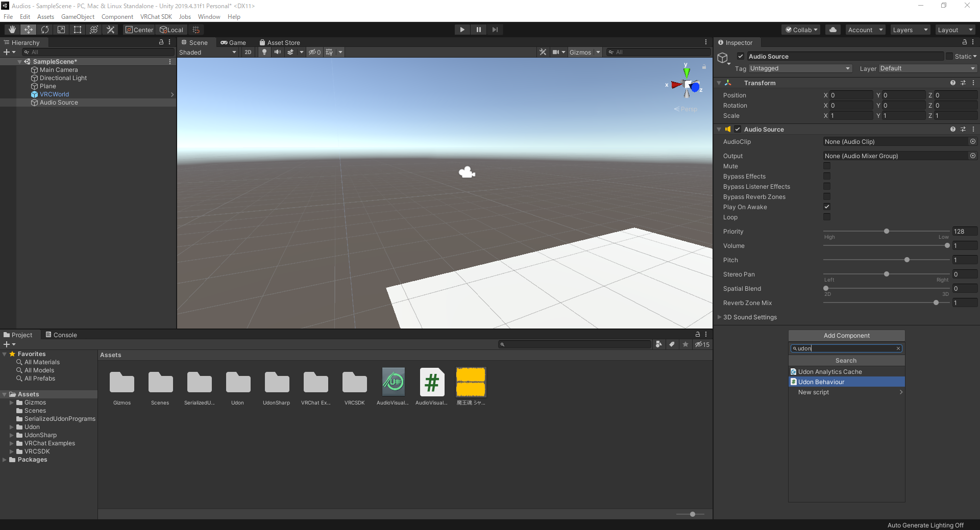Switch to the Game tab
Viewport: 980px width, 530px height.
[x=233, y=42]
